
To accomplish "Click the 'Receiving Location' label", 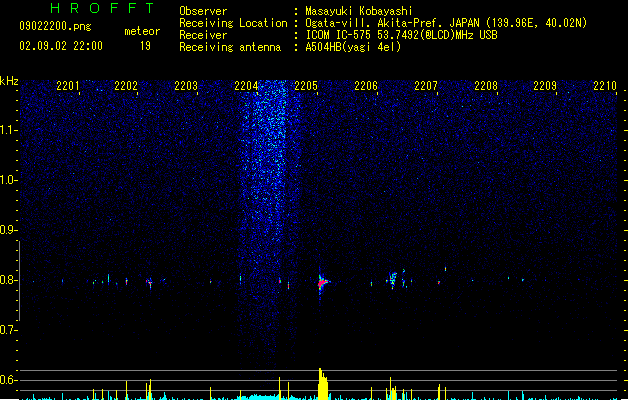I will [x=233, y=23].
